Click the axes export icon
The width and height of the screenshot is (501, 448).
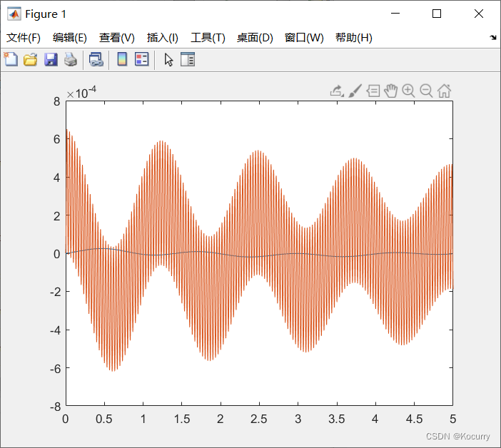[337, 91]
